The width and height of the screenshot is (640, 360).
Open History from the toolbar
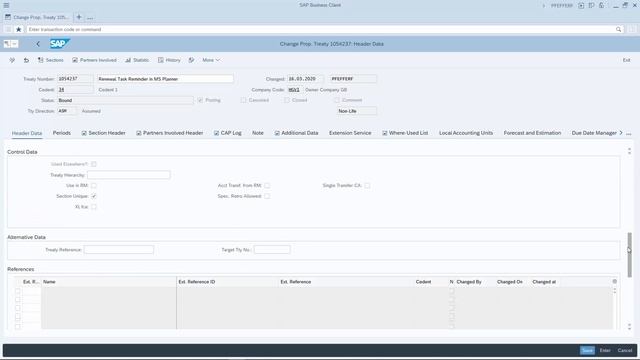point(169,60)
